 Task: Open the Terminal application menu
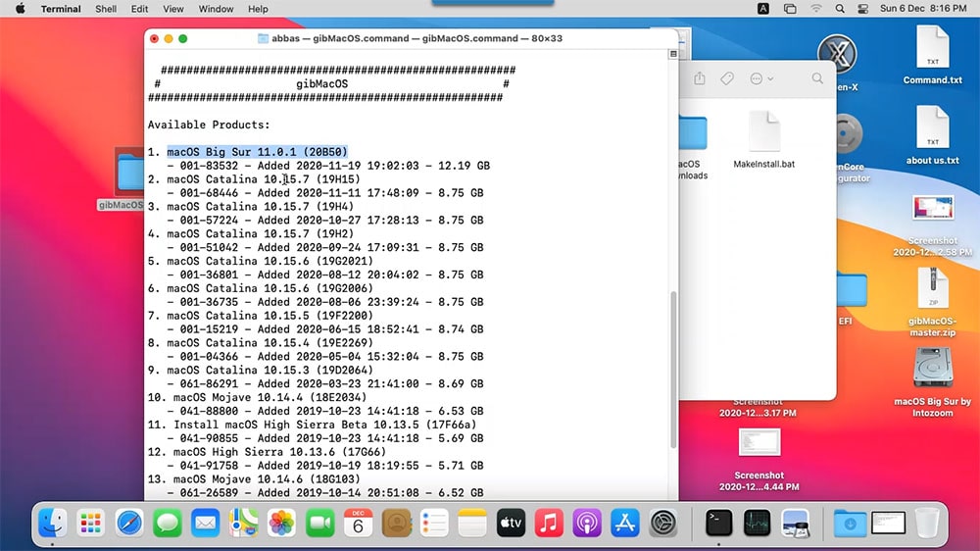pyautogui.click(x=61, y=9)
